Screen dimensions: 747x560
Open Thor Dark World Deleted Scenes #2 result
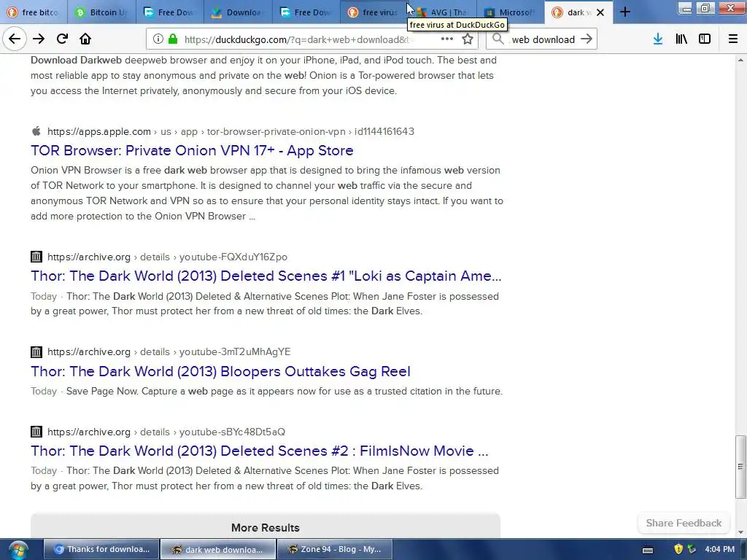(260, 451)
